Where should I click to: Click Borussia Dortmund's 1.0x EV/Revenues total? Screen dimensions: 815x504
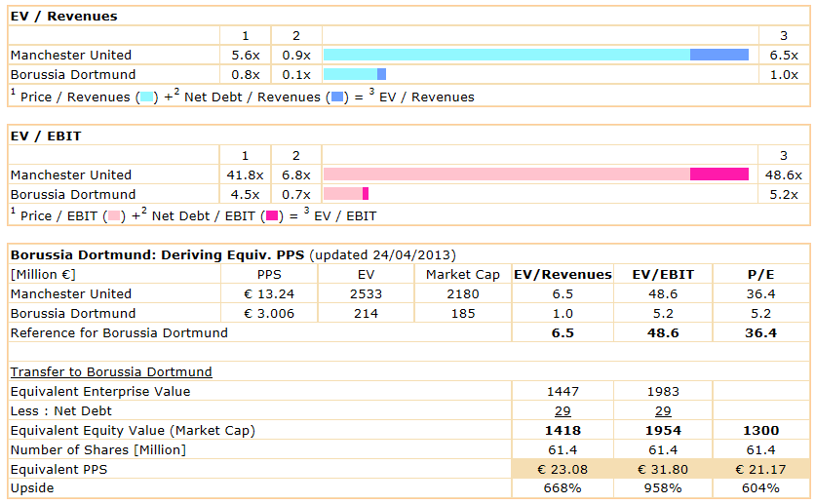pyautogui.click(x=784, y=75)
